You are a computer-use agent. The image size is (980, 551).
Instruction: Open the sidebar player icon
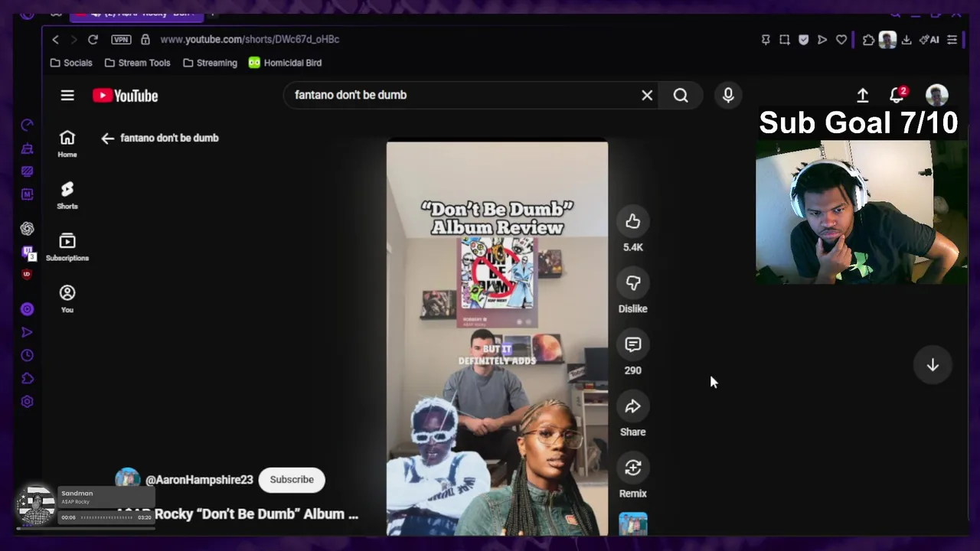[x=28, y=309]
